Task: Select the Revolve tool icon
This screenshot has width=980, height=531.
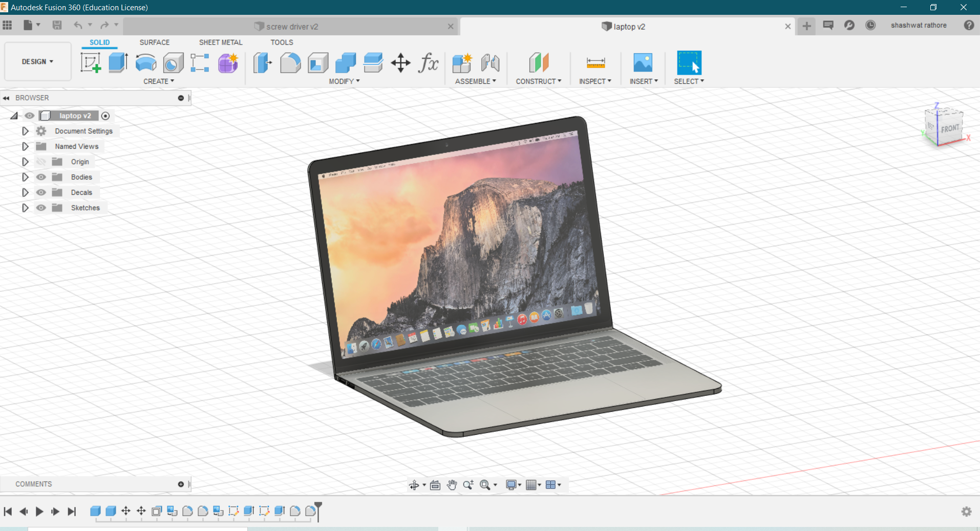Action: pyautogui.click(x=146, y=63)
